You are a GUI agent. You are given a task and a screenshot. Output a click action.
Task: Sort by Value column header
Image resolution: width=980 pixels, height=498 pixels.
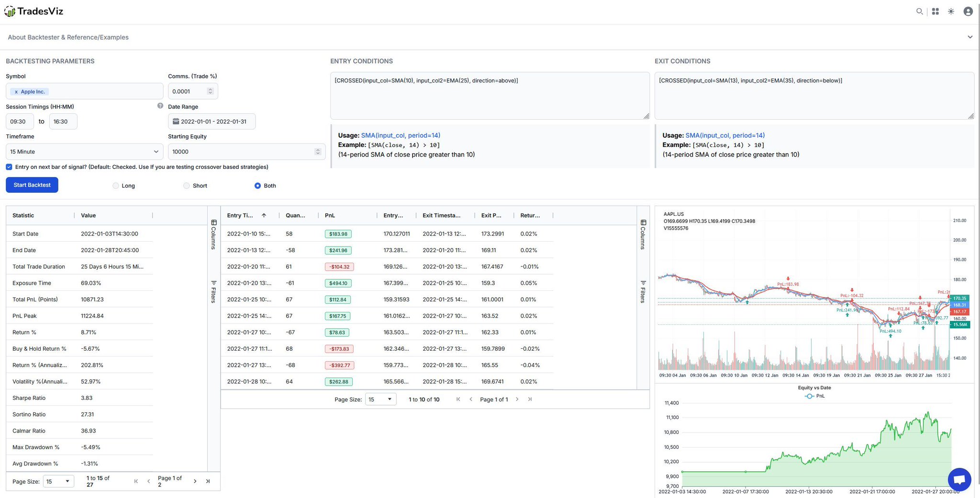113,216
